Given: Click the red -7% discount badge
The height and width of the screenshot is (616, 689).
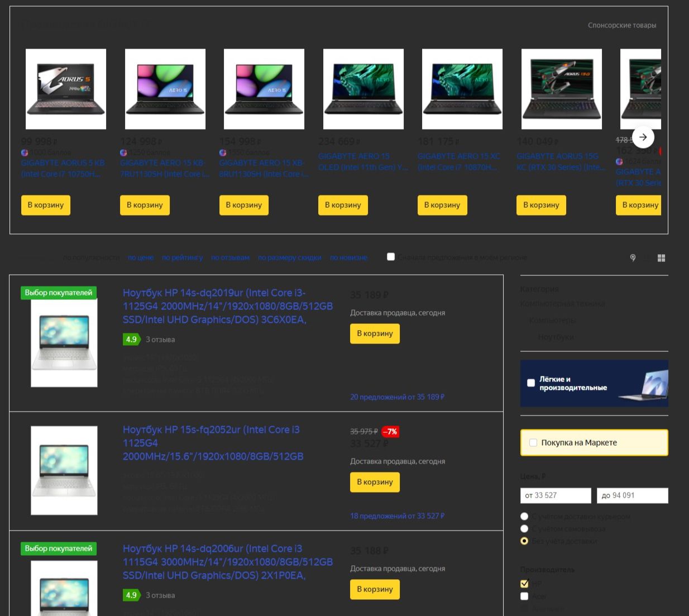Looking at the screenshot, I should (390, 431).
